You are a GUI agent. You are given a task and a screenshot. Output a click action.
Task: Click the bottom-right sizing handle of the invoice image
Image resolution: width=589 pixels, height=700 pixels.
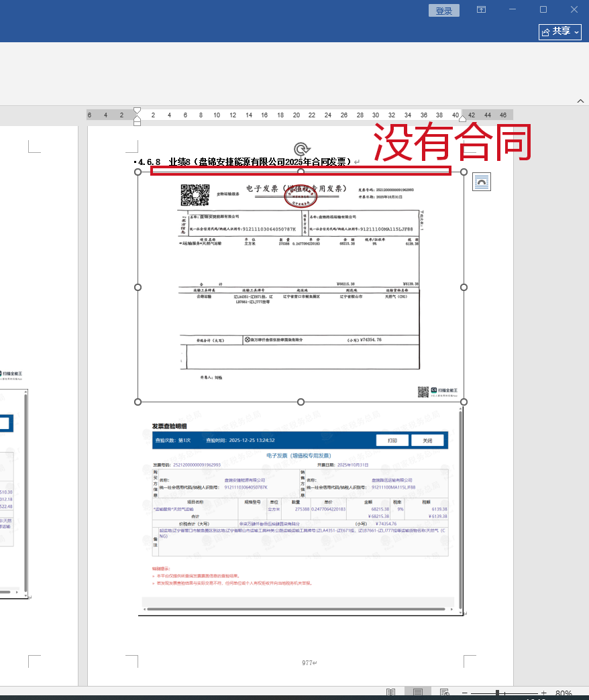tap(464, 402)
